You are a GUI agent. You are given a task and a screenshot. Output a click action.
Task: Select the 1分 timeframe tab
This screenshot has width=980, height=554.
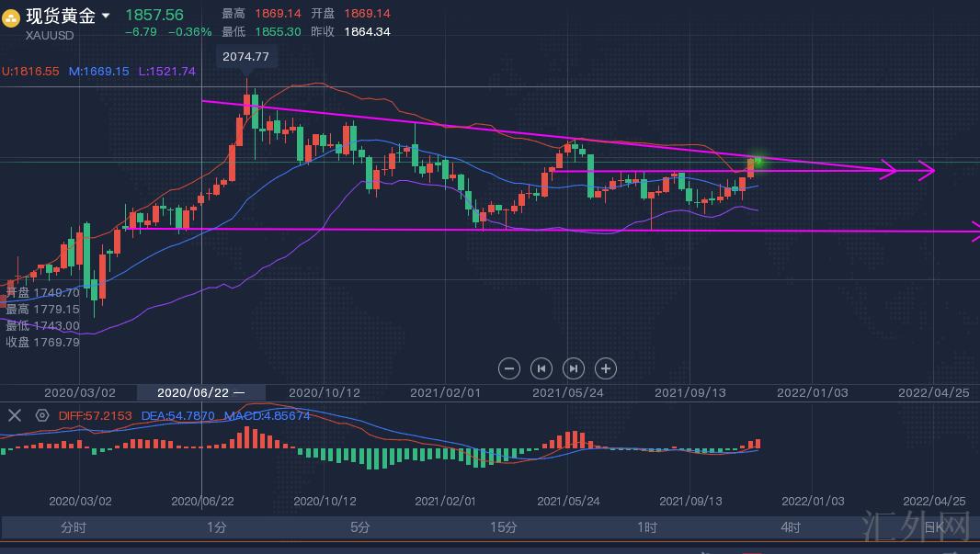[x=216, y=527]
